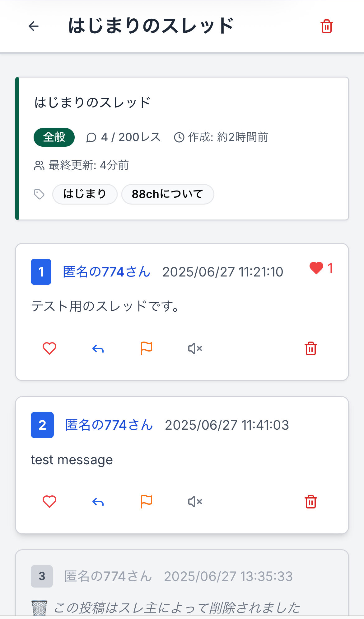
Task: Delete post 2 with its trash icon
Action: click(310, 502)
